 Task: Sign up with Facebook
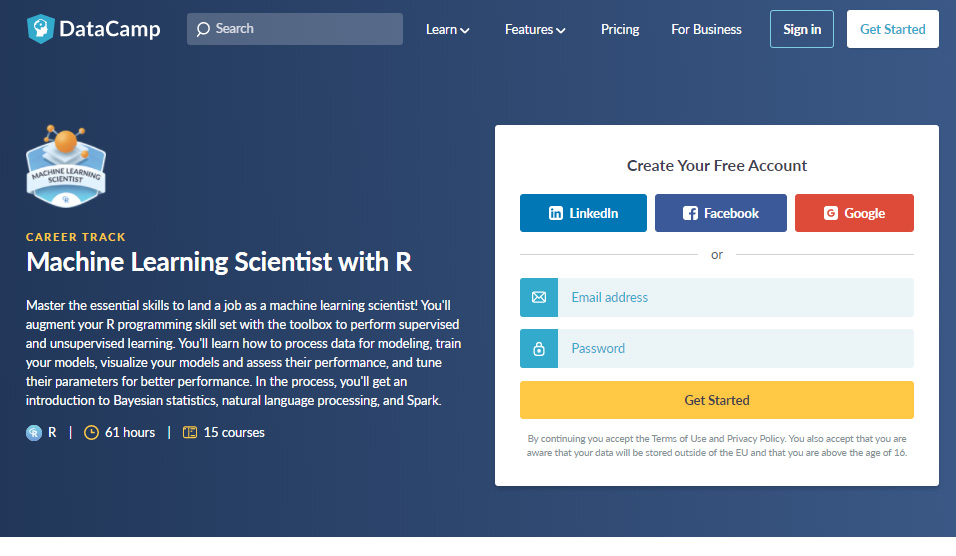pos(721,213)
